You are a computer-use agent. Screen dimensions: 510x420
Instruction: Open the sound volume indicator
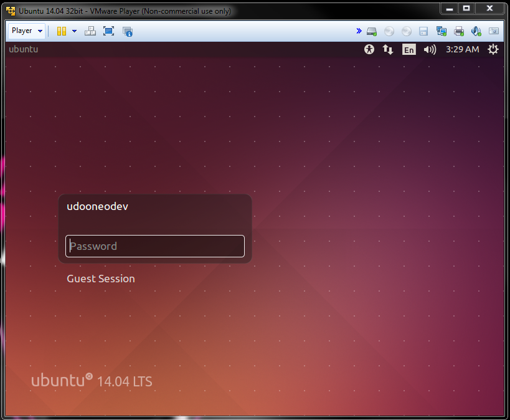430,49
